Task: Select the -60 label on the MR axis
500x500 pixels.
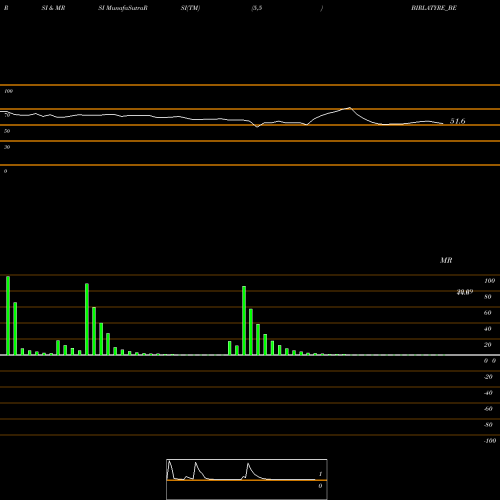Action: click(488, 409)
